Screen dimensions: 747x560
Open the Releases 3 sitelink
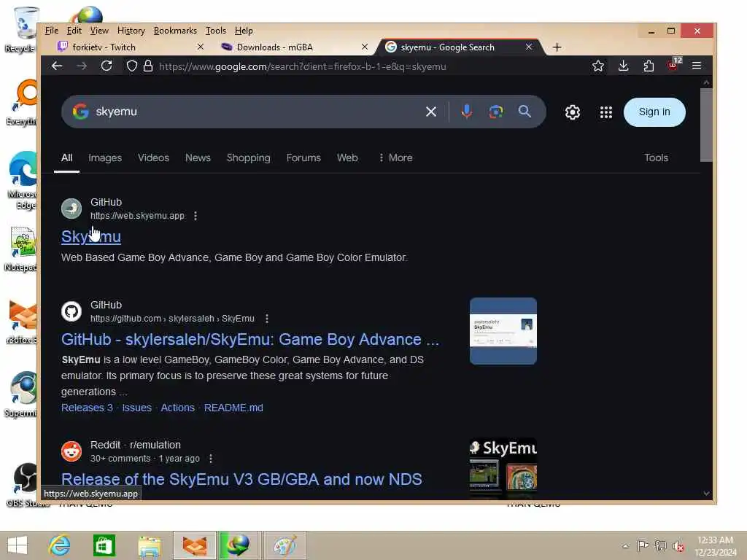click(87, 408)
